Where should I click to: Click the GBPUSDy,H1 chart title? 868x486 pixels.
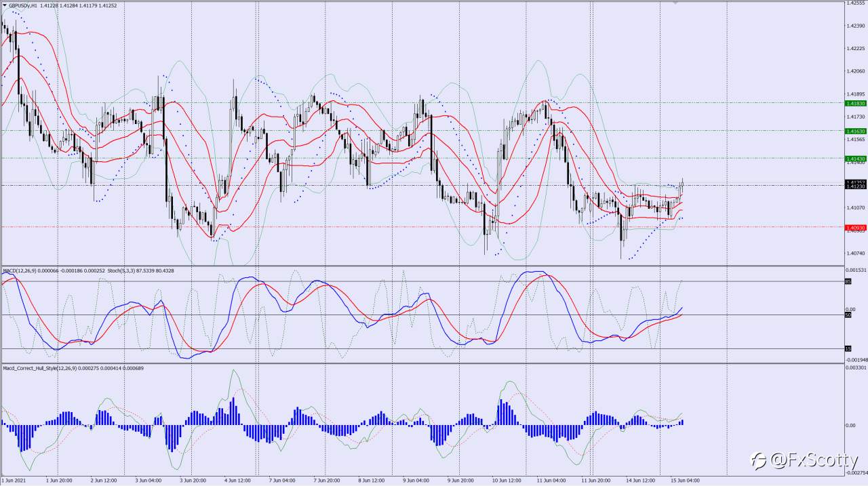[x=23, y=5]
